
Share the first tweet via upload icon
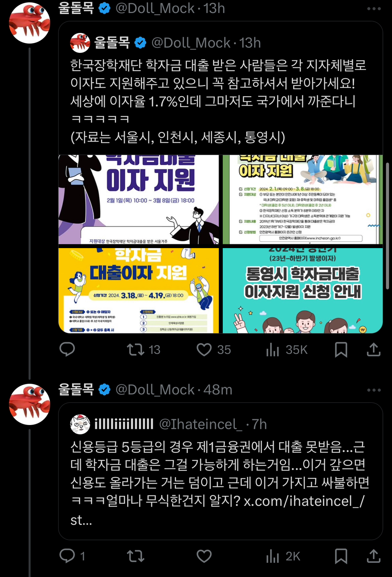(x=373, y=349)
